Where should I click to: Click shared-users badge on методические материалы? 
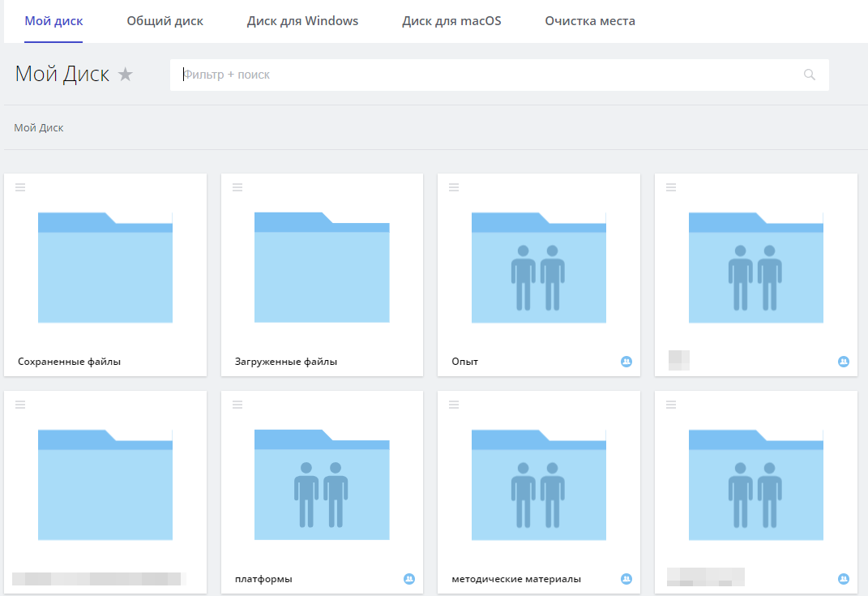(x=626, y=579)
